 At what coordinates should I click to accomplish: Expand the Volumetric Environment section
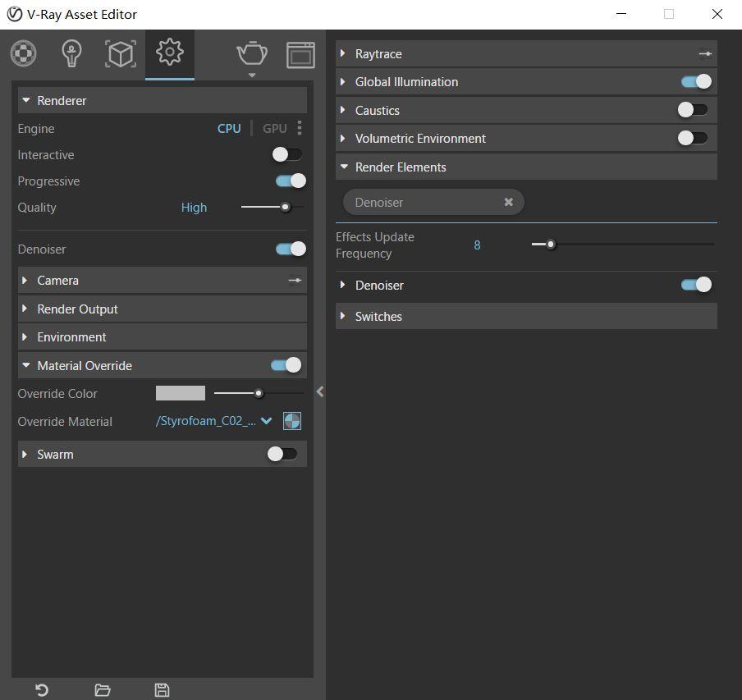[526, 138]
